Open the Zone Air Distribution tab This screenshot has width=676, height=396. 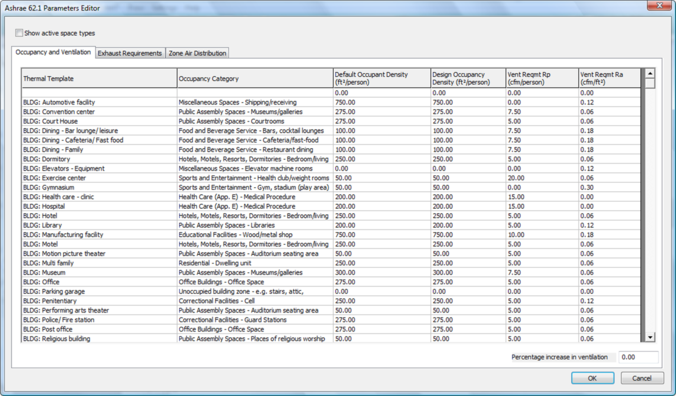[197, 53]
